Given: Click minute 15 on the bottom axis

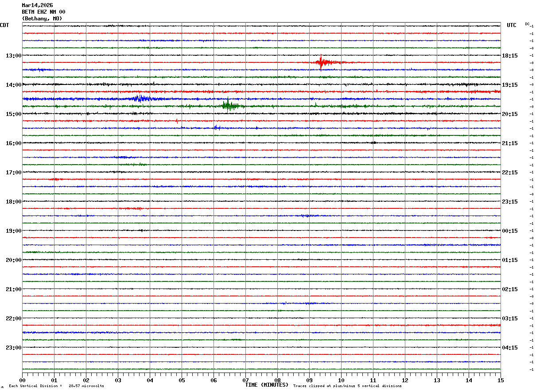Looking at the screenshot, I should 501,380.
